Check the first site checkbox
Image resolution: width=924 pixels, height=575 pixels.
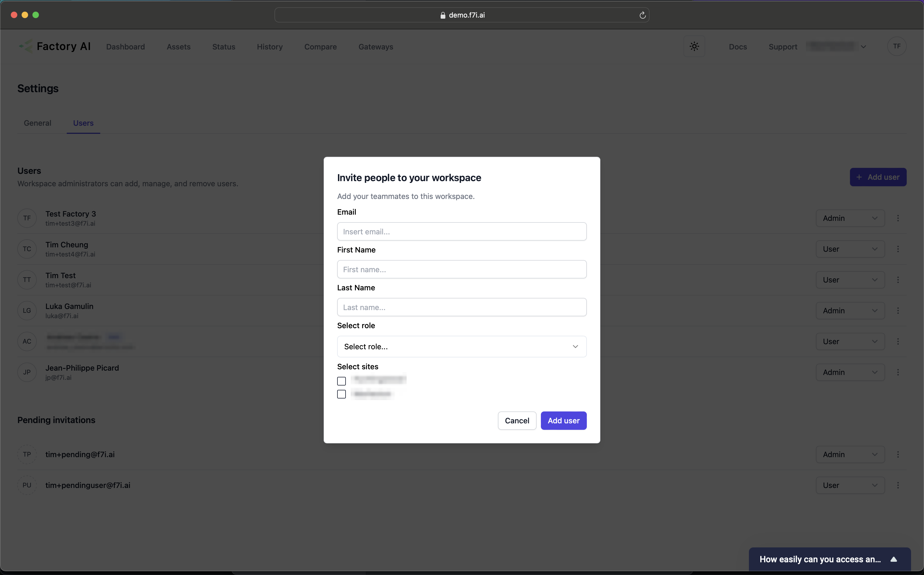(341, 381)
